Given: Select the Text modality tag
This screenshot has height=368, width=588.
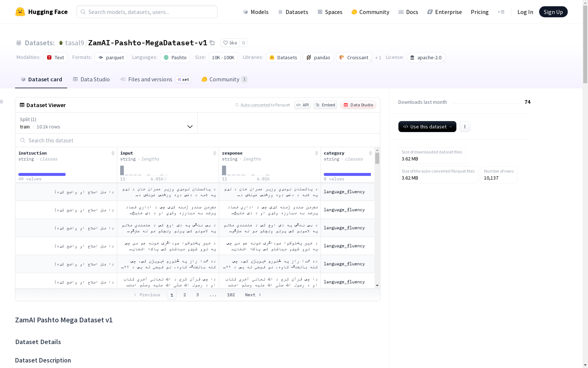Looking at the screenshot, I should pos(55,57).
